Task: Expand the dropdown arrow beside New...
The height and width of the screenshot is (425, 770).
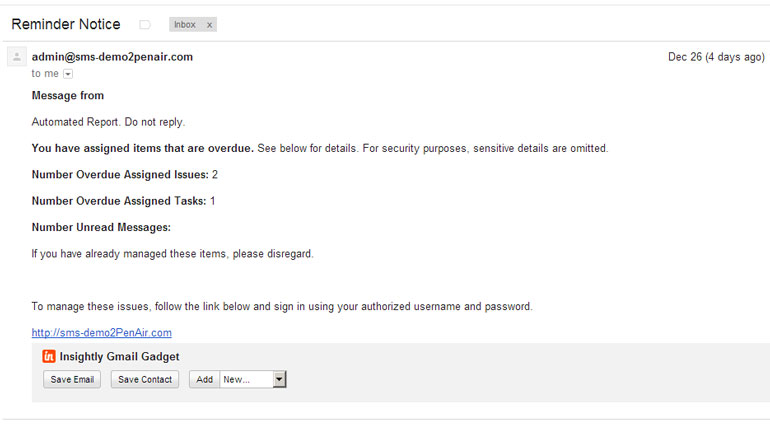Action: [279, 379]
